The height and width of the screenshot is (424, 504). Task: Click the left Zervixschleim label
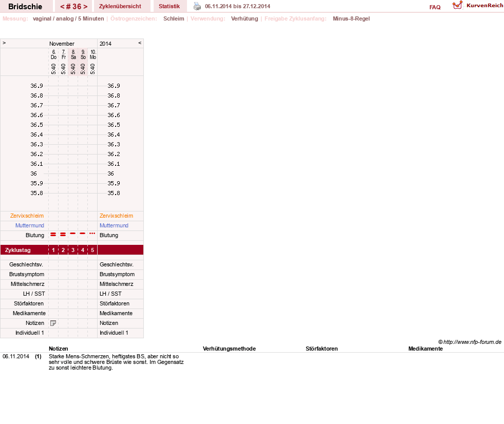(27, 216)
